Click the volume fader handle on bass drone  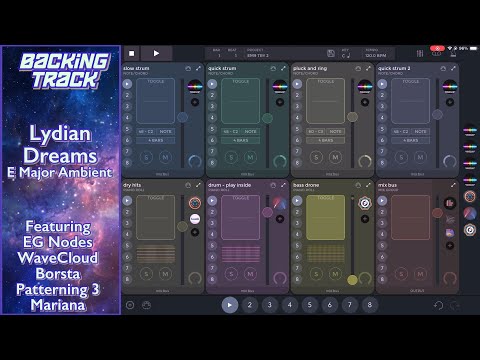(x=352, y=280)
